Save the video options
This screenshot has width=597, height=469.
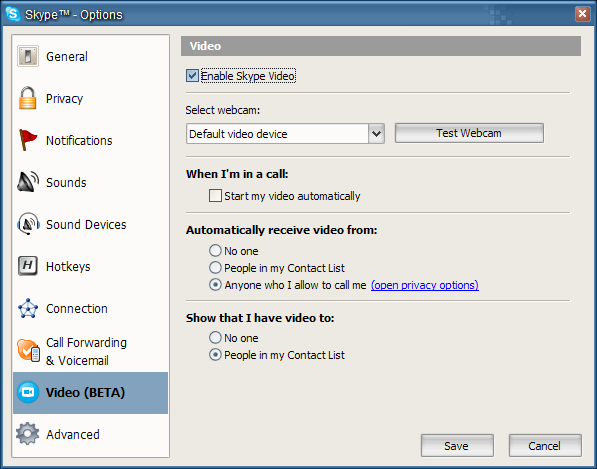pyautogui.click(x=457, y=445)
